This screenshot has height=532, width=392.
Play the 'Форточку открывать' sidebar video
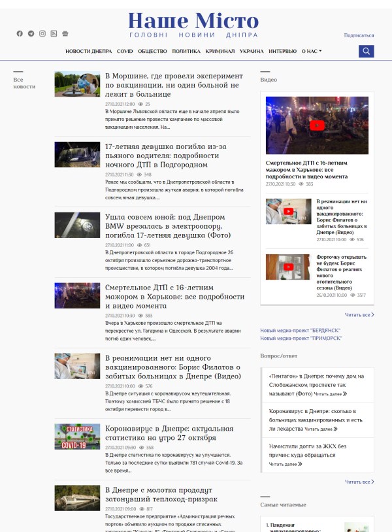click(x=288, y=267)
